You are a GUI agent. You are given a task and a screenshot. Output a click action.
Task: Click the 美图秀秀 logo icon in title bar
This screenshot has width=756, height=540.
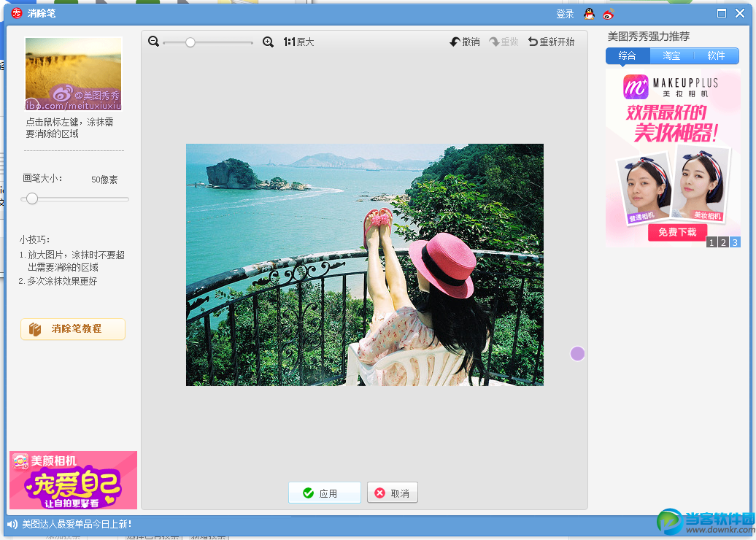coord(17,13)
